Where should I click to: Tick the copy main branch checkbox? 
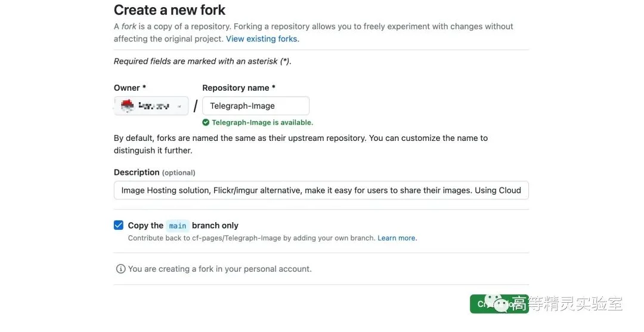119,225
